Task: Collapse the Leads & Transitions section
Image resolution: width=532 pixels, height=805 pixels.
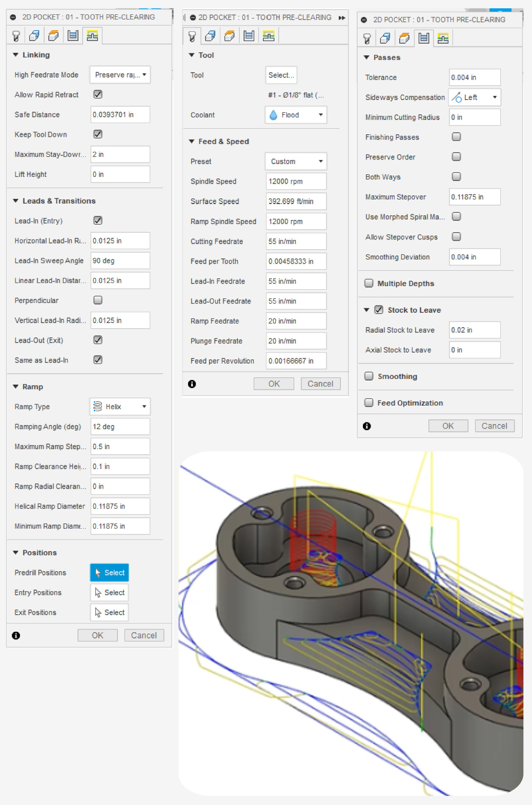Action: pyautogui.click(x=15, y=201)
